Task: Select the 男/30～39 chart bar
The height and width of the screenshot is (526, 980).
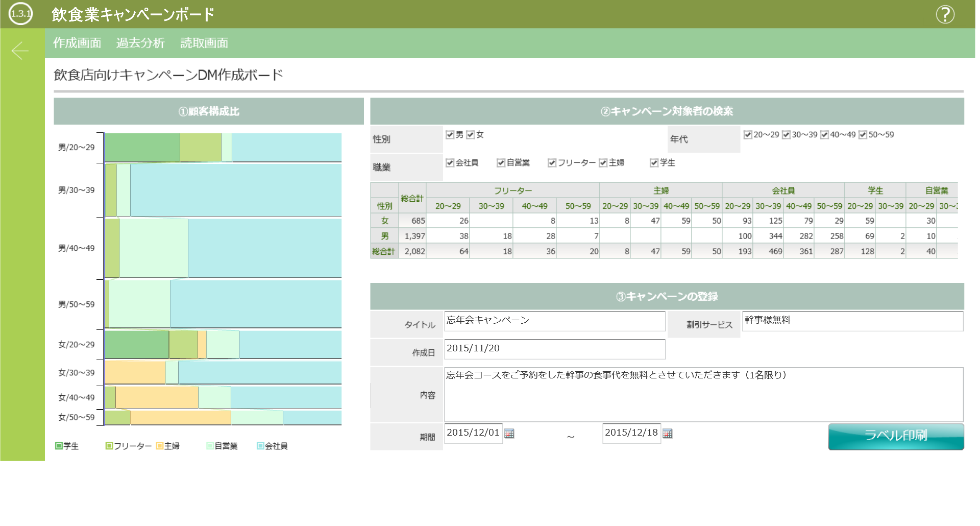Action: point(223,190)
